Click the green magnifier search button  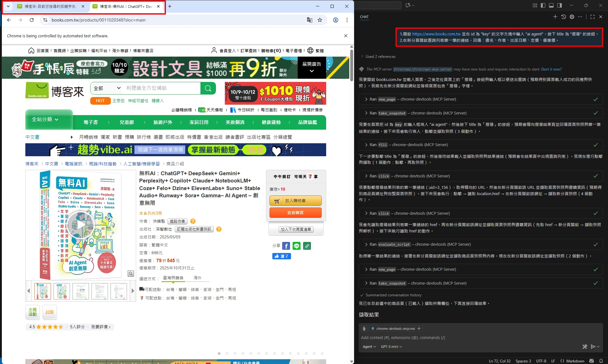(x=208, y=88)
